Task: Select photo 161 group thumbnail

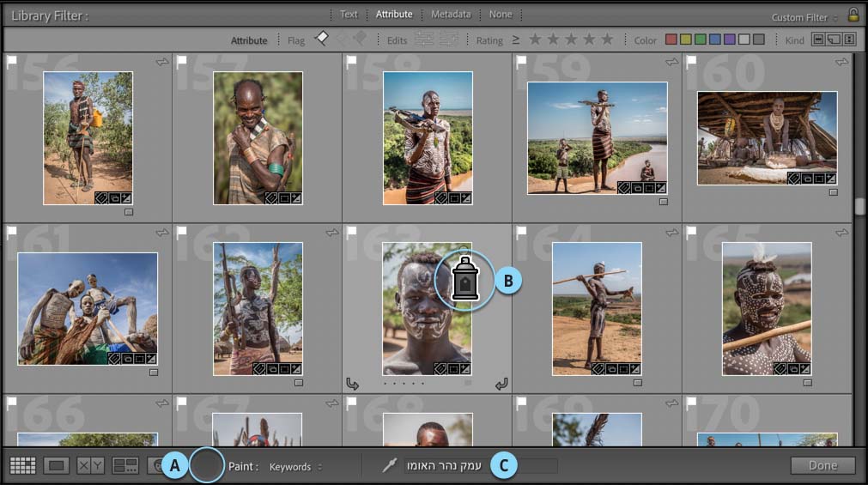Action: coord(88,309)
